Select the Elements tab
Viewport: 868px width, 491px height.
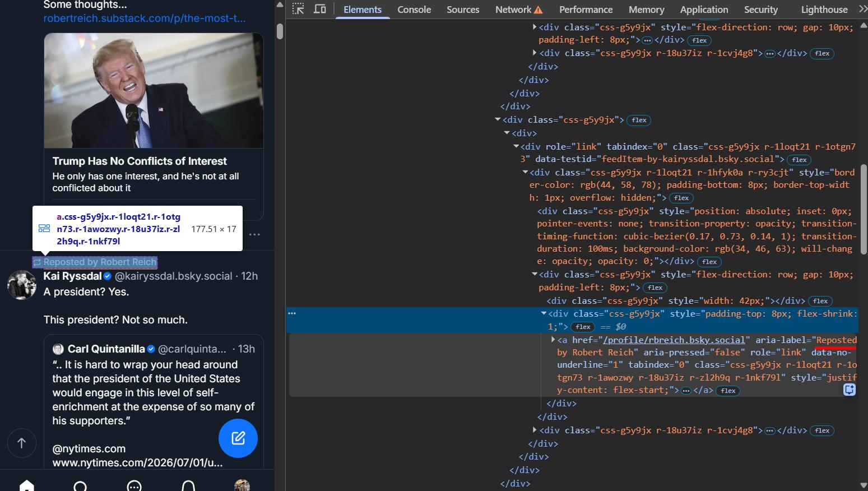[363, 10]
